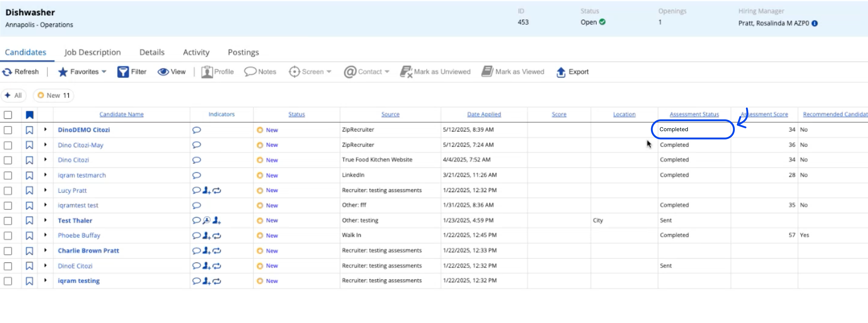Tick the Test Thaler row checkbox
The height and width of the screenshot is (323, 868).
pyautogui.click(x=8, y=221)
